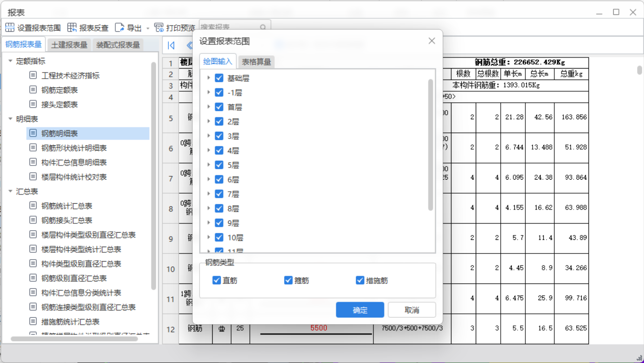Click document icon beside 工程技术经济指标
644x363 pixels.
pyautogui.click(x=33, y=75)
